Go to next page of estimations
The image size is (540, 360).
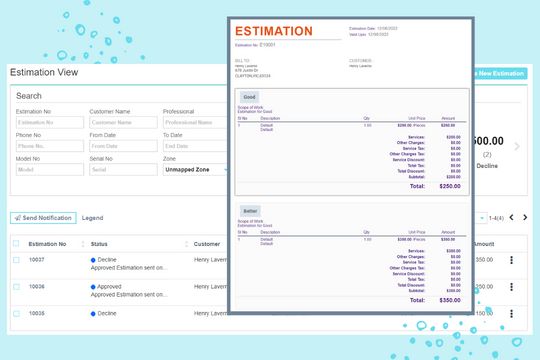tap(525, 217)
